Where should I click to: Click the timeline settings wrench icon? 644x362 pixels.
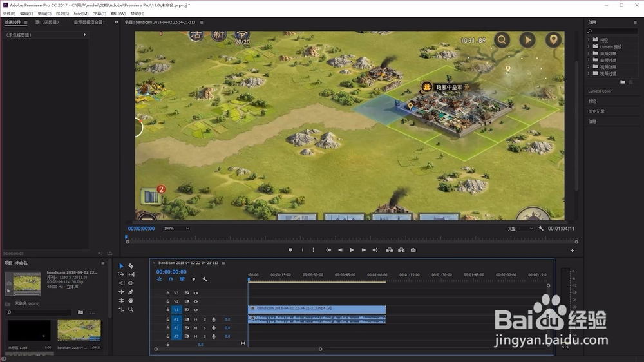point(205,280)
